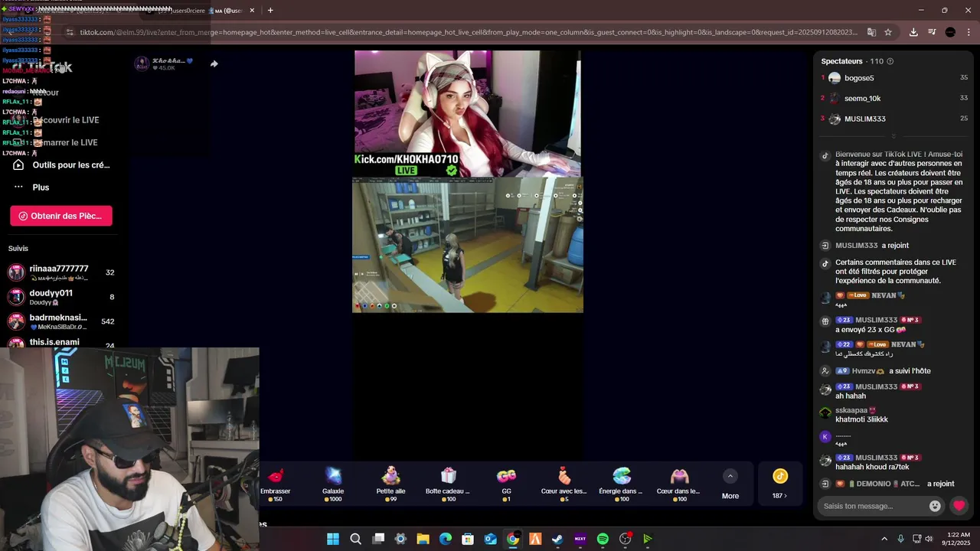The height and width of the screenshot is (551, 980).
Task: Tap the pink heart like button
Action: click(x=959, y=506)
